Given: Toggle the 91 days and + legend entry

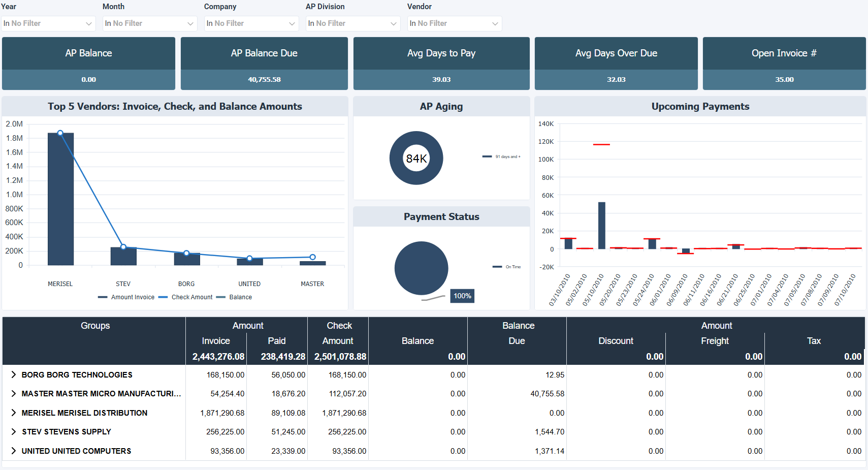Looking at the screenshot, I should [x=501, y=156].
